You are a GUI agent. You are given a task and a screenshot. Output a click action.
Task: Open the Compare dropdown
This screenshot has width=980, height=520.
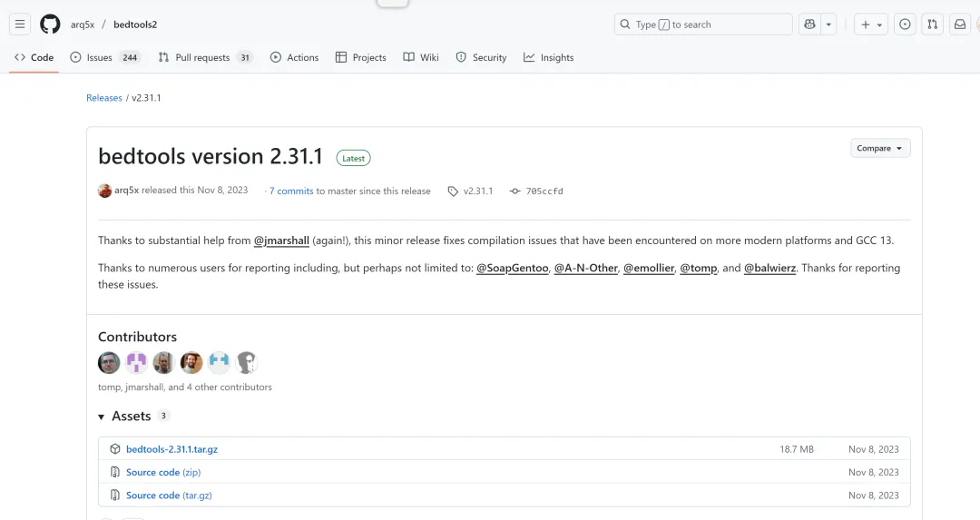click(x=880, y=148)
